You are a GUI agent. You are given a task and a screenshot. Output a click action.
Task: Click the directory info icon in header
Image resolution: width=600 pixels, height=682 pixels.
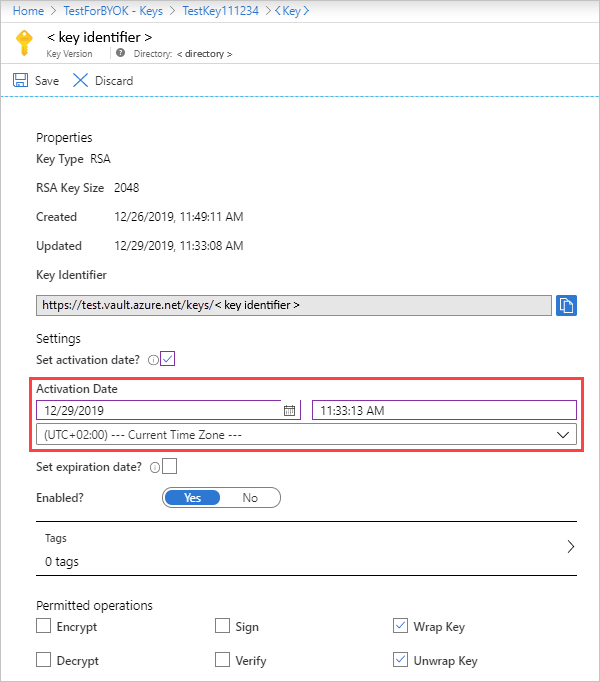point(121,52)
